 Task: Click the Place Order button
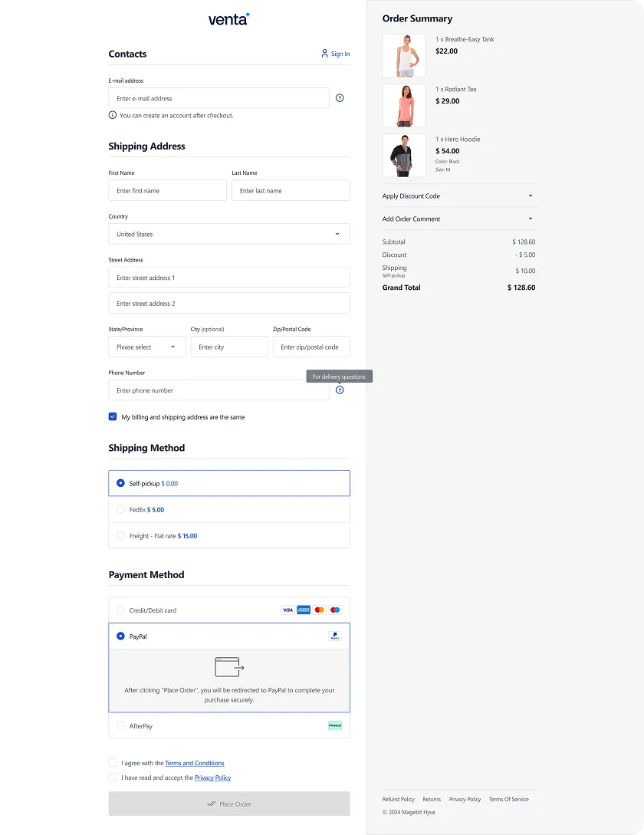pyautogui.click(x=229, y=804)
